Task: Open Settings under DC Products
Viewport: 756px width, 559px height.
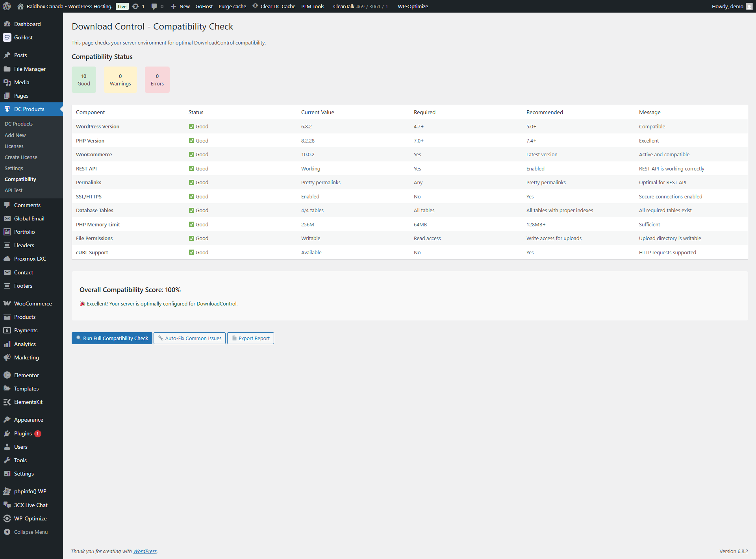Action: pos(14,168)
